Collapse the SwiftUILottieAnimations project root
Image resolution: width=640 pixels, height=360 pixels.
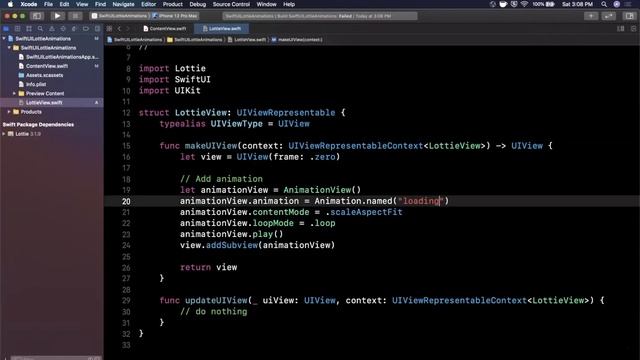coord(4,38)
